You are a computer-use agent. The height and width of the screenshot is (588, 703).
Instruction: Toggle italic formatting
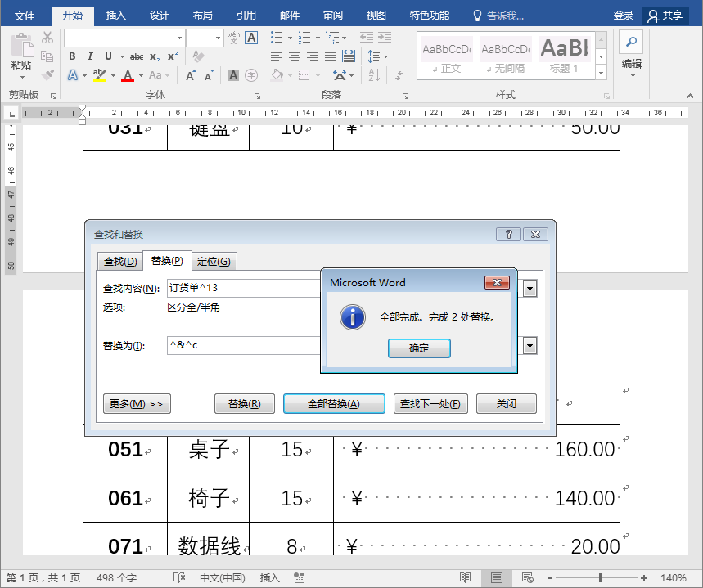tap(90, 56)
